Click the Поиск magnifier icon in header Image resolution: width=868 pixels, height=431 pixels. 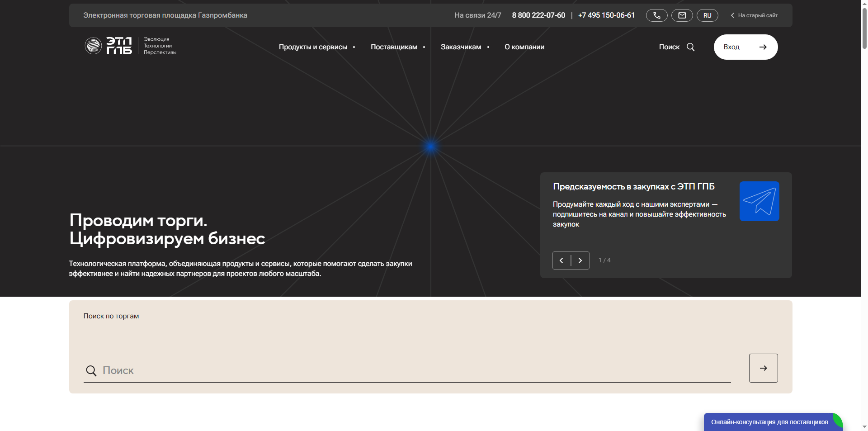point(690,47)
